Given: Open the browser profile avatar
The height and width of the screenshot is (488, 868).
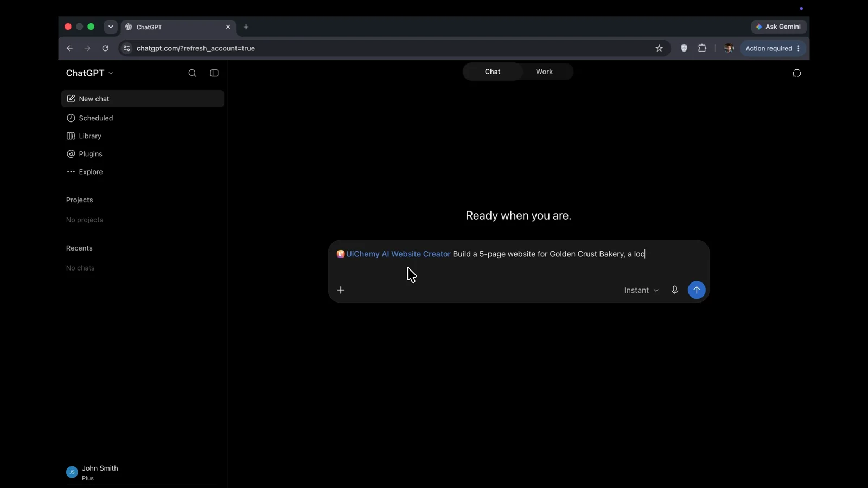Looking at the screenshot, I should [x=729, y=48].
